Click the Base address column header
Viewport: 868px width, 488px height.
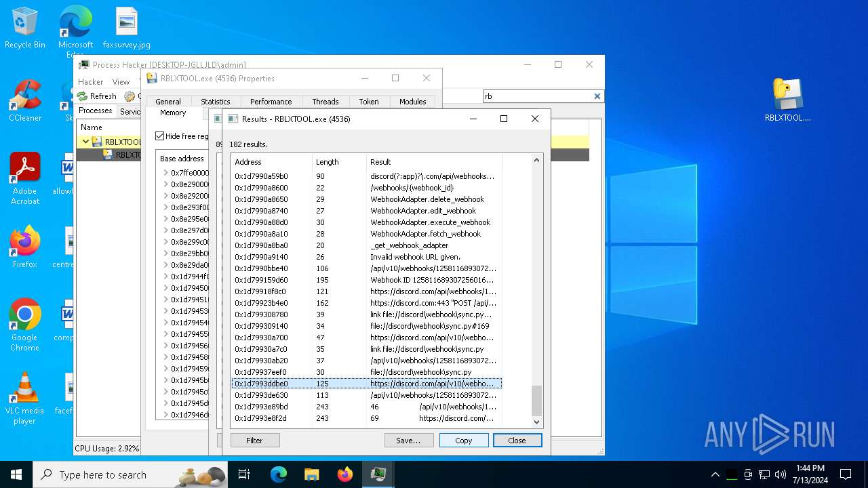pyautogui.click(x=182, y=159)
